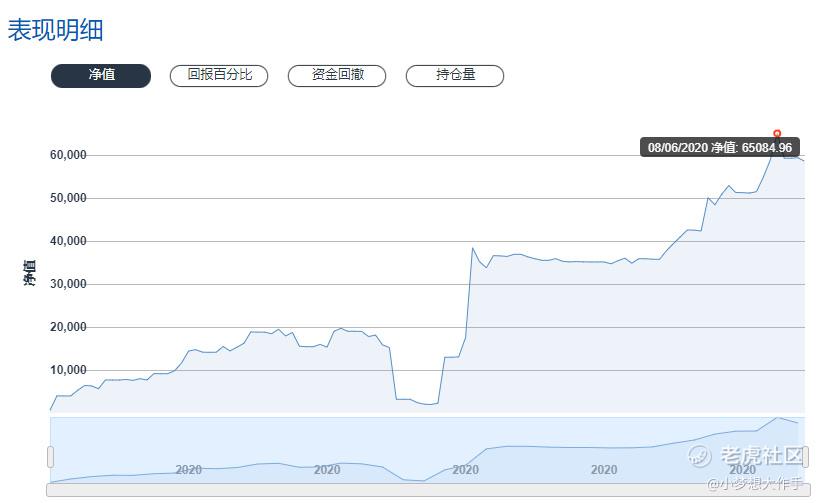819x503 pixels.
Task: Click the 60,000 y-axis label
Action: coord(68,155)
